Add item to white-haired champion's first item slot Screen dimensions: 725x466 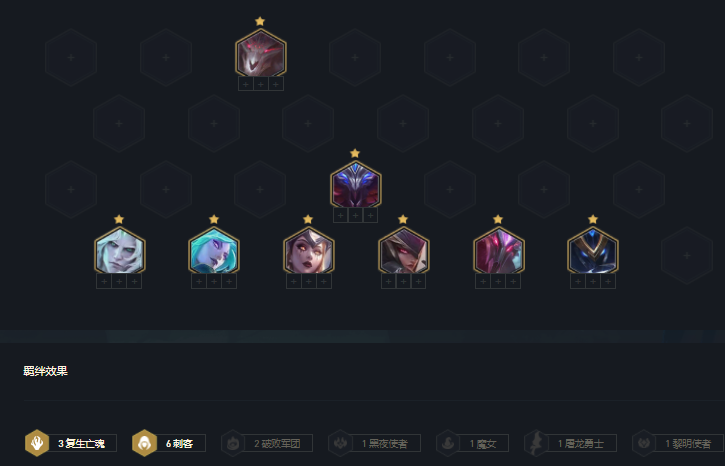click(104, 281)
